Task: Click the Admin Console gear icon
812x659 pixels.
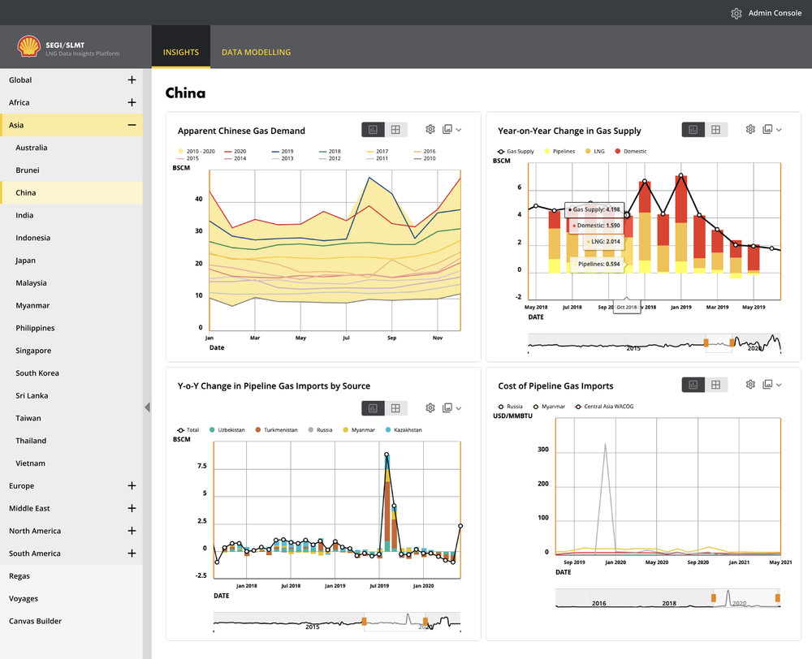Action: pos(736,14)
